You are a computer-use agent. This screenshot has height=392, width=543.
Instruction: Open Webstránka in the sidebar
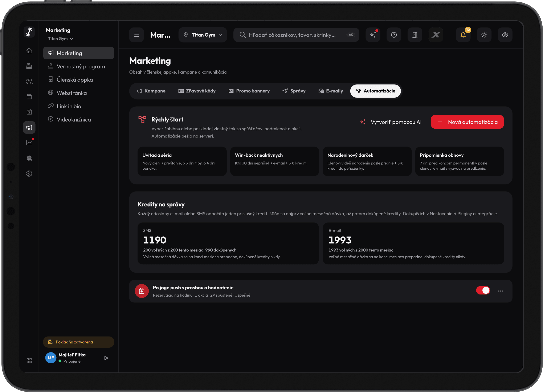tap(78, 93)
